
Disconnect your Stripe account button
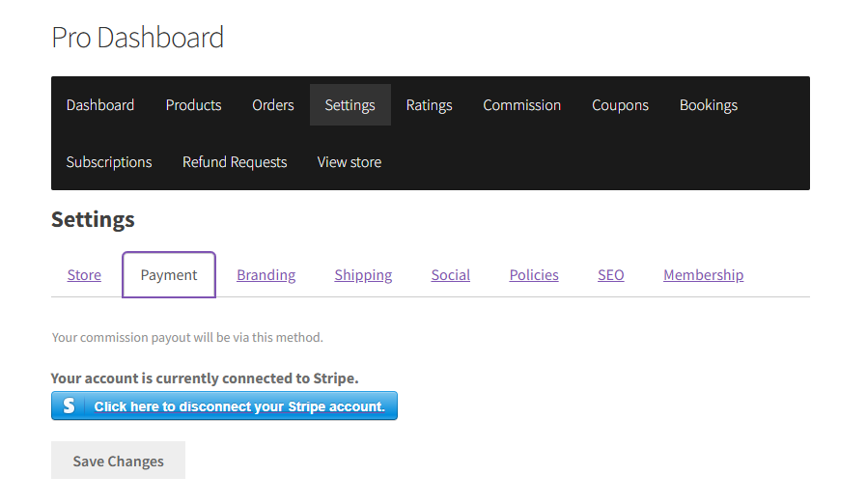pyautogui.click(x=225, y=406)
